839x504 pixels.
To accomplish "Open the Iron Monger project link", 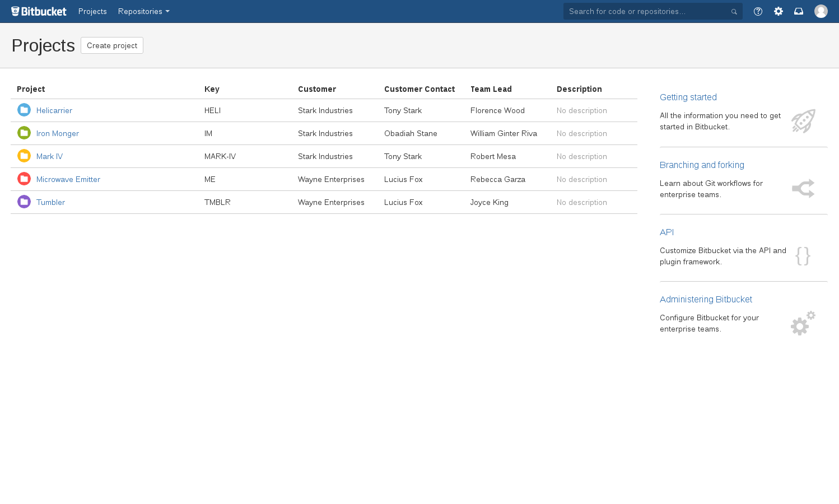I will (x=58, y=133).
